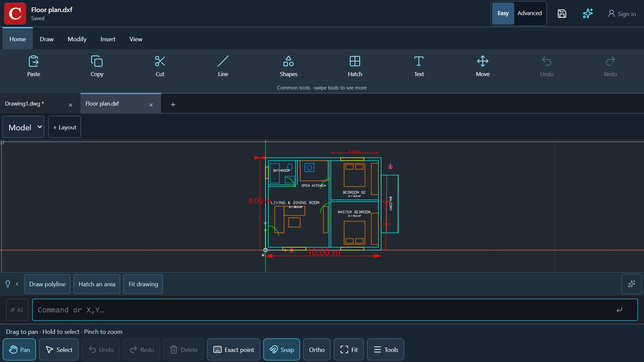The height and width of the screenshot is (362, 644).
Task: Open the Draw ribbon tab
Action: point(47,39)
